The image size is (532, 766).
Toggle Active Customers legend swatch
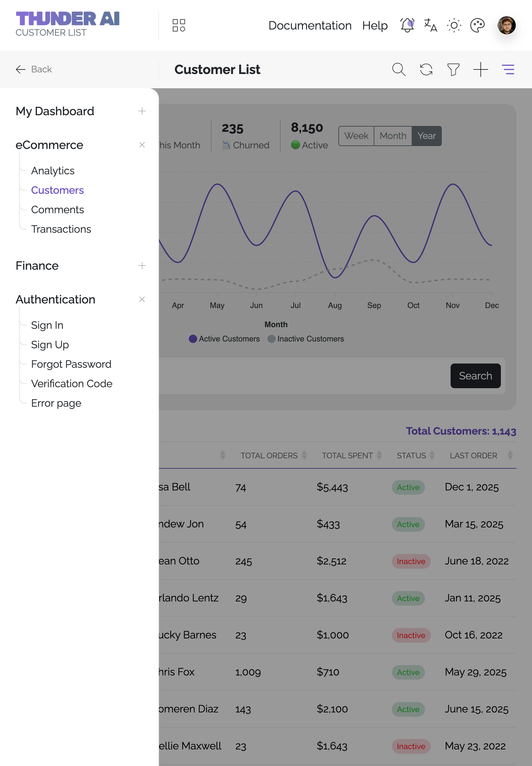coord(193,339)
